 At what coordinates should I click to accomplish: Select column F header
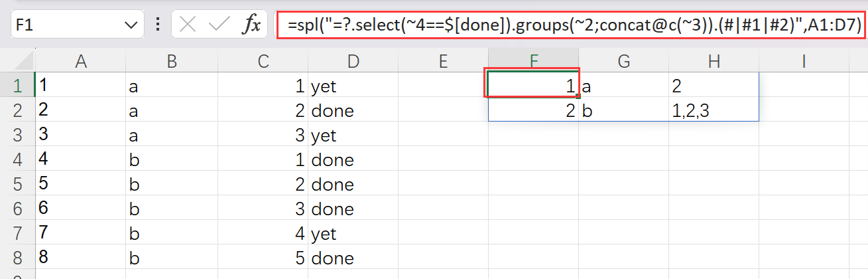(533, 61)
